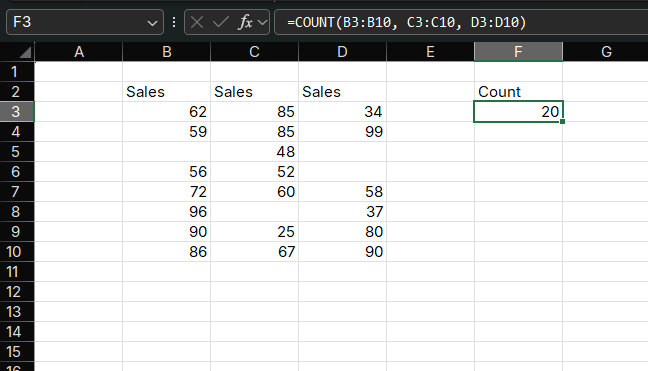This screenshot has width=648, height=371.
Task: Select cell with value 72
Action: (x=167, y=192)
